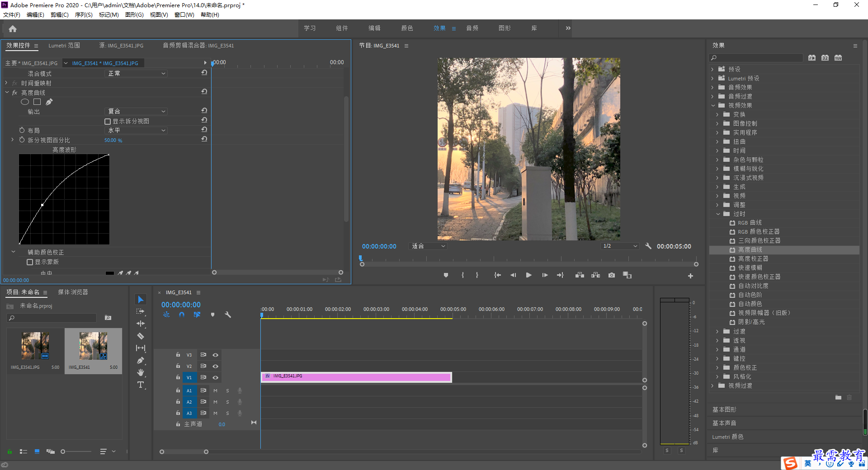
Task: Solo track A2
Action: point(227,402)
